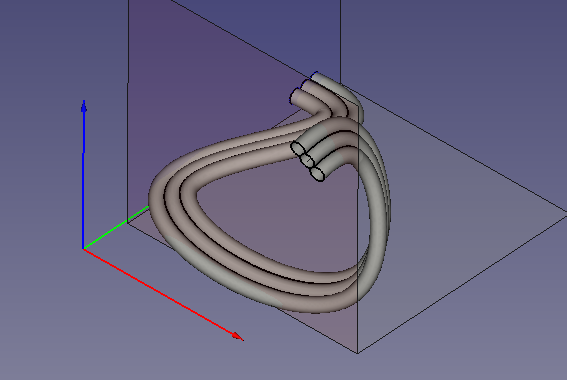The width and height of the screenshot is (567, 380).
Task: Select the lowest rear tube end near the plane
Action: coord(297,96)
